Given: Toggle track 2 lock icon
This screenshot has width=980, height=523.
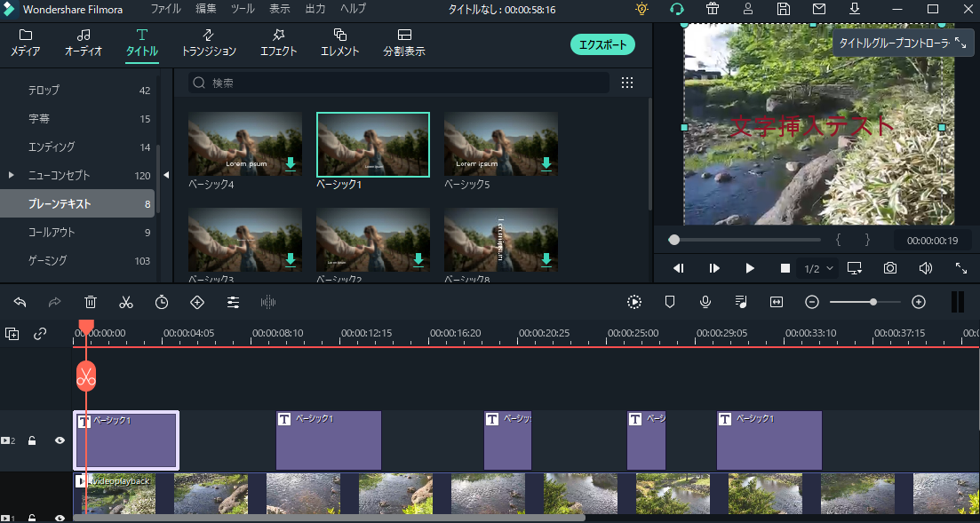Looking at the screenshot, I should (32, 440).
